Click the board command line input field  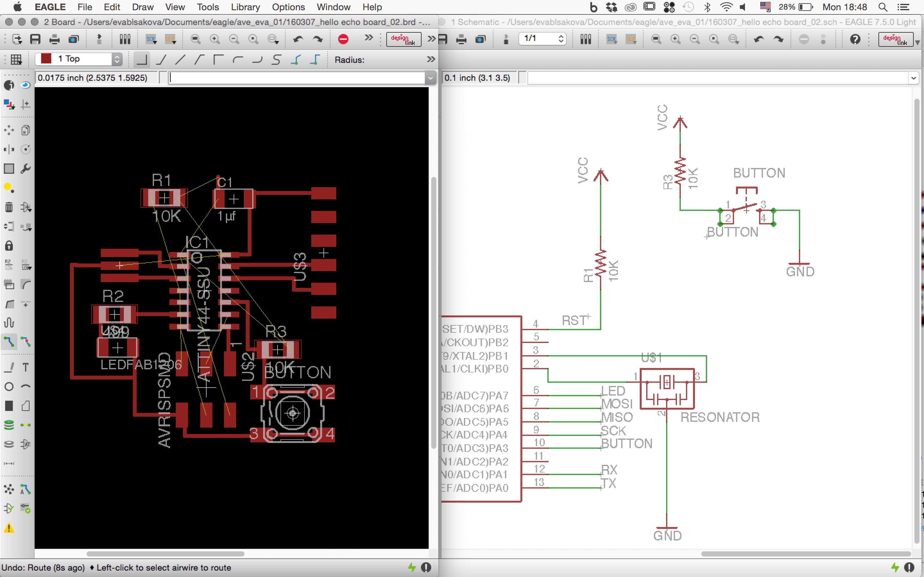tap(297, 78)
